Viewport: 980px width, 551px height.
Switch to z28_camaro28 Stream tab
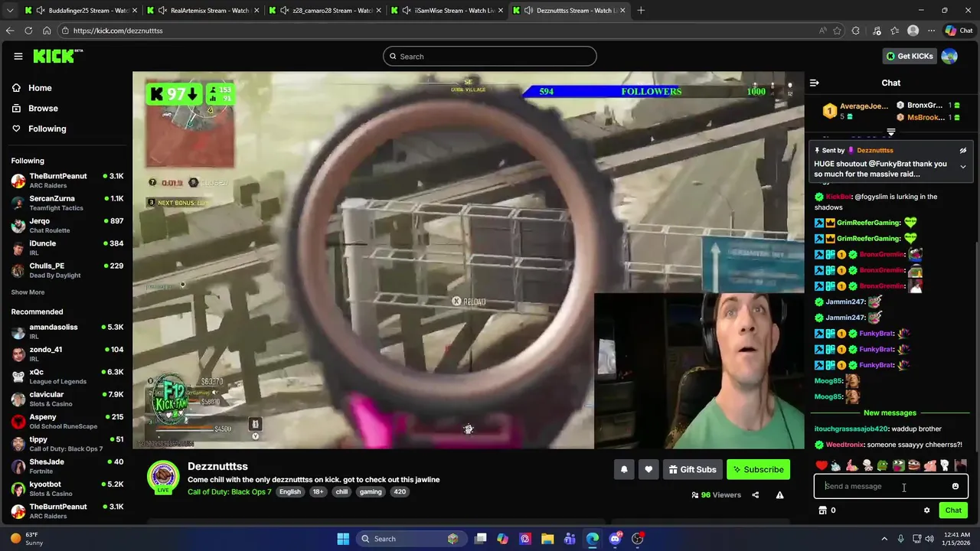pos(325,11)
